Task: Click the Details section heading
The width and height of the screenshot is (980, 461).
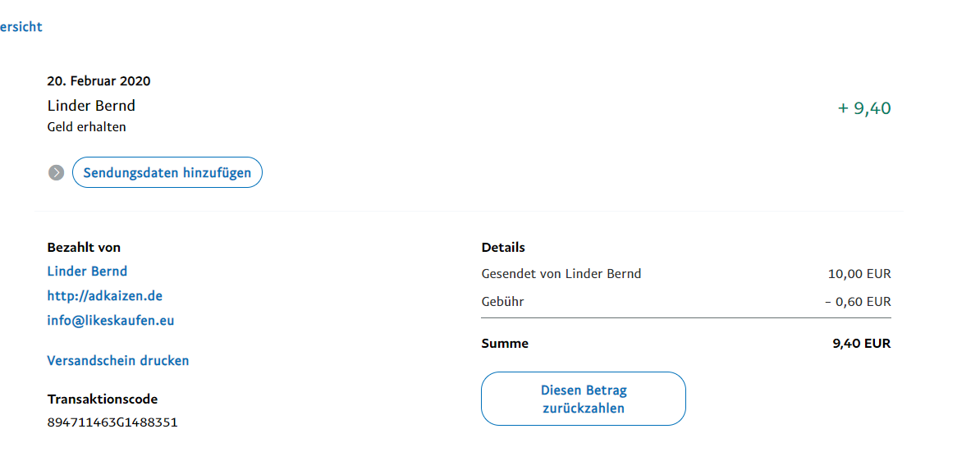Action: tap(503, 247)
